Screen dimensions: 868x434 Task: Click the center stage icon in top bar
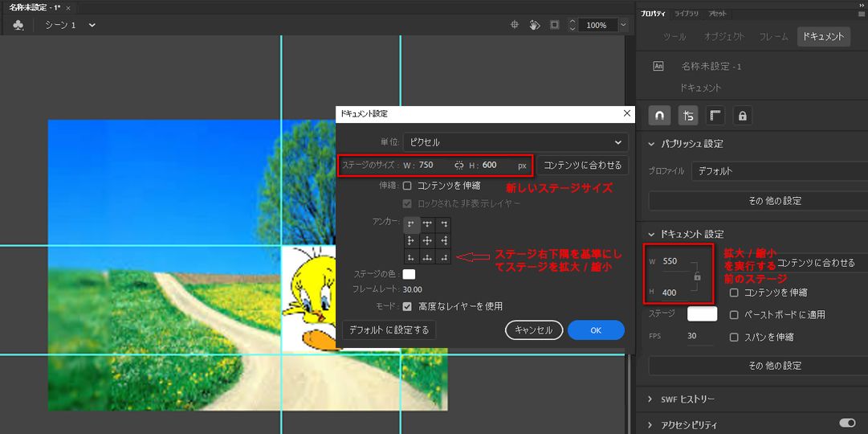pos(514,25)
